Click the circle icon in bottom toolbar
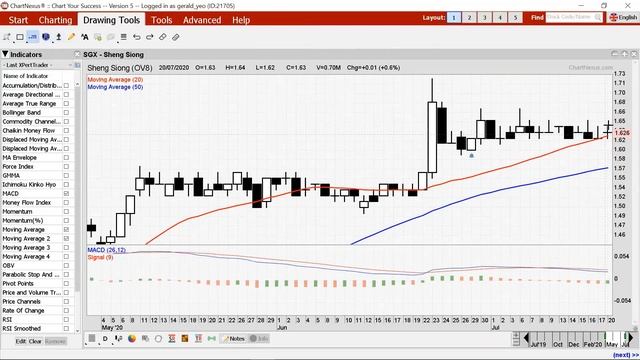This screenshot has width=640, height=360. coord(158,338)
